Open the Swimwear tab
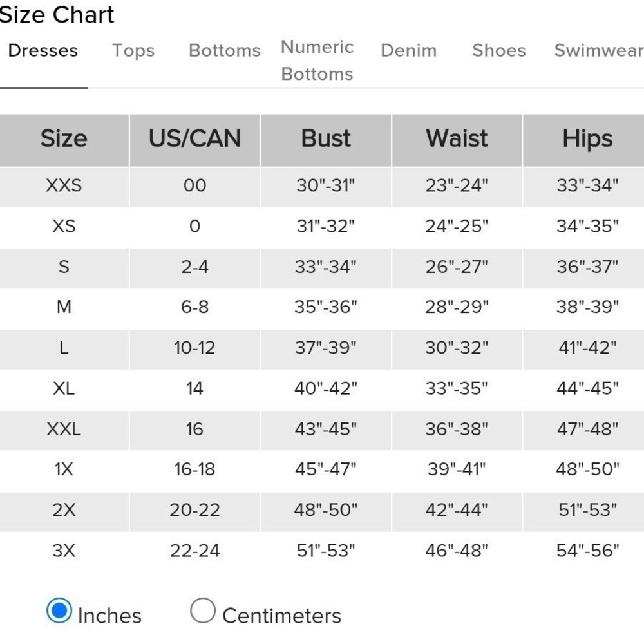The height and width of the screenshot is (644, 644). tap(599, 50)
